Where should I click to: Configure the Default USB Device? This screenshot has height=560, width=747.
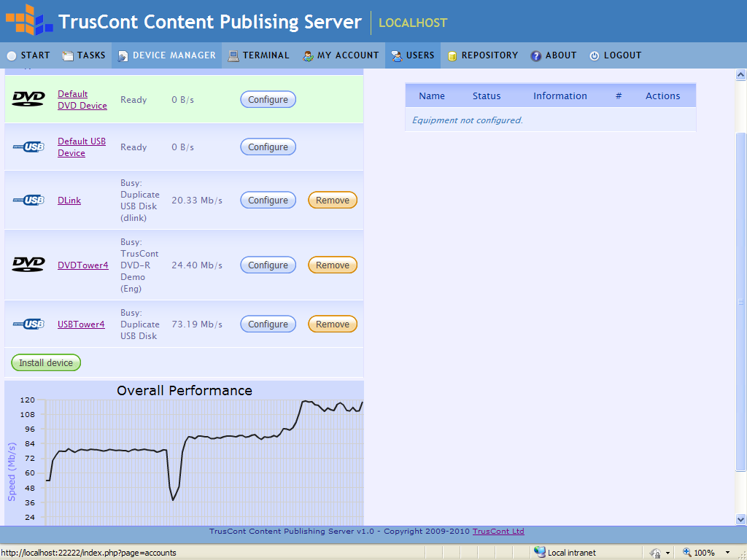[268, 147]
